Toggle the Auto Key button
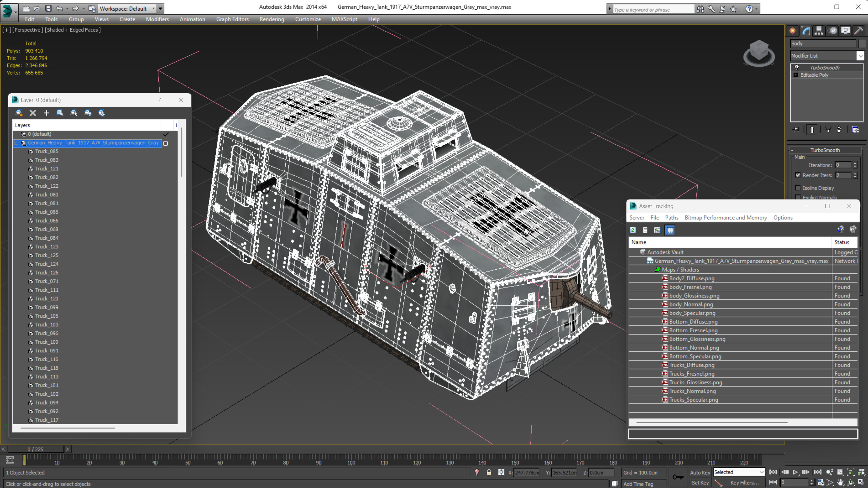868x488 pixels. coord(700,472)
